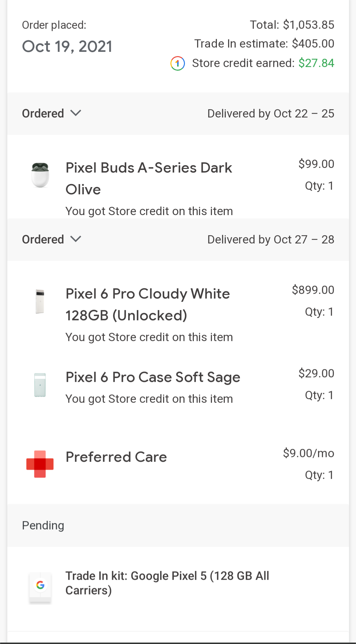Click the red Preferred Care cross icon
The width and height of the screenshot is (356, 644).
click(x=40, y=464)
